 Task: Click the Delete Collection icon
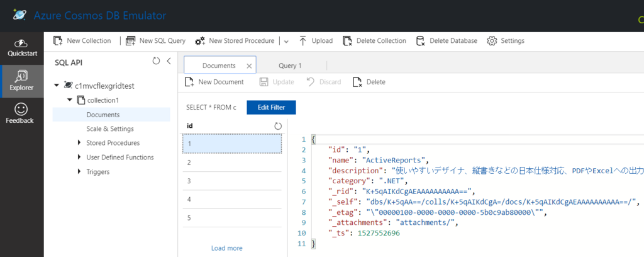pyautogui.click(x=347, y=41)
